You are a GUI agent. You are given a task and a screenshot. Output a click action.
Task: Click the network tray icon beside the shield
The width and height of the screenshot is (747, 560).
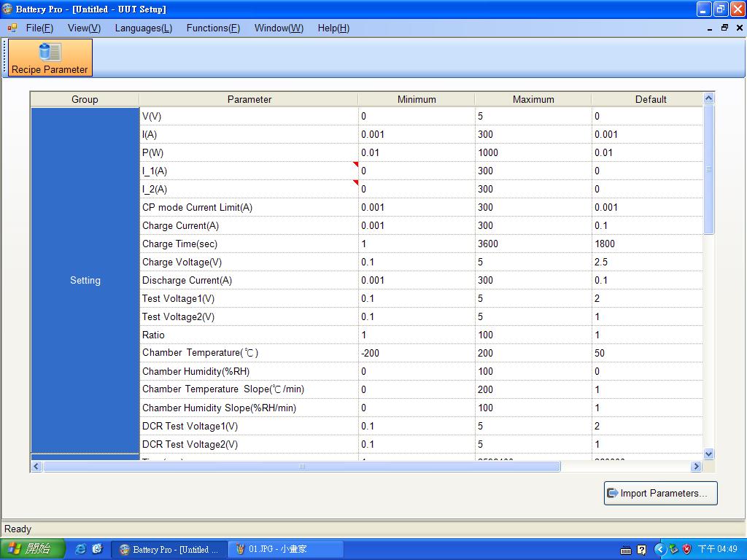(673, 550)
